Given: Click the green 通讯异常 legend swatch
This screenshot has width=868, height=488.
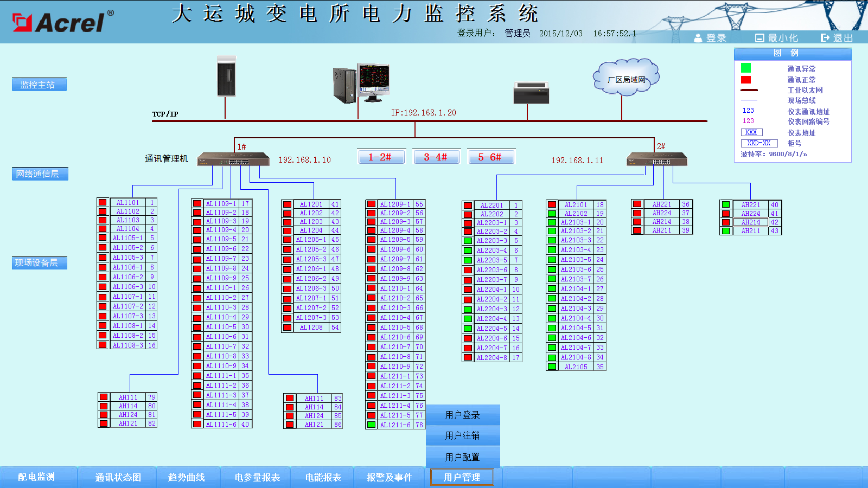Looking at the screenshot, I should pyautogui.click(x=746, y=68).
